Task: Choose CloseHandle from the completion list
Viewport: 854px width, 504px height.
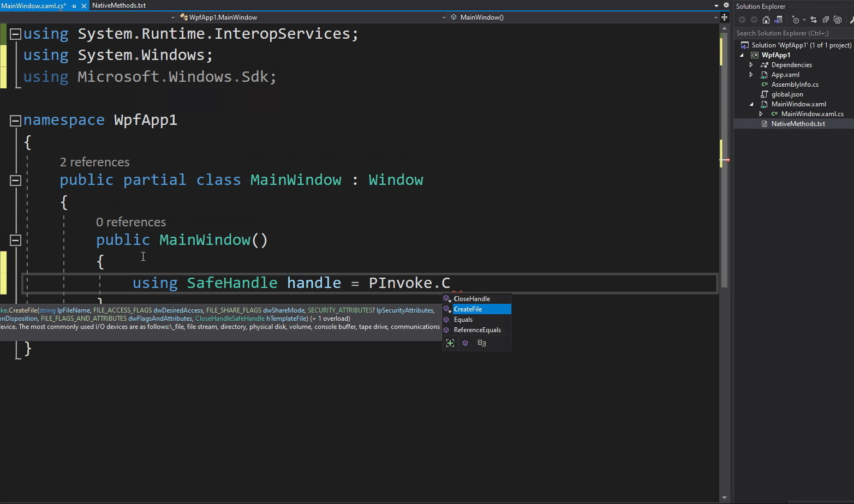Action: point(472,299)
